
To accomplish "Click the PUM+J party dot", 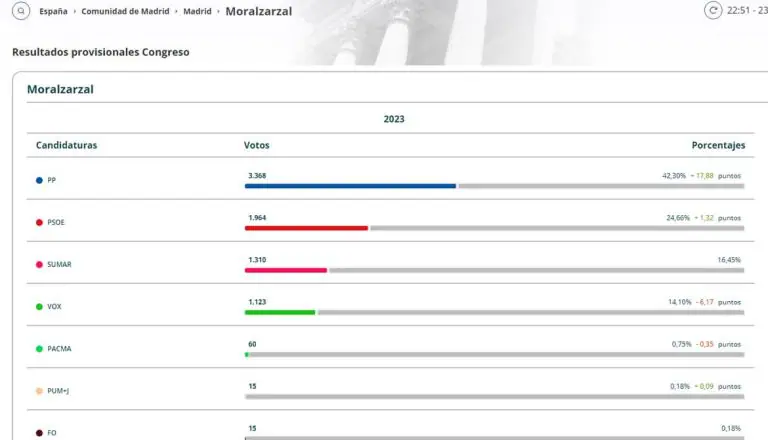I will coord(39,391).
